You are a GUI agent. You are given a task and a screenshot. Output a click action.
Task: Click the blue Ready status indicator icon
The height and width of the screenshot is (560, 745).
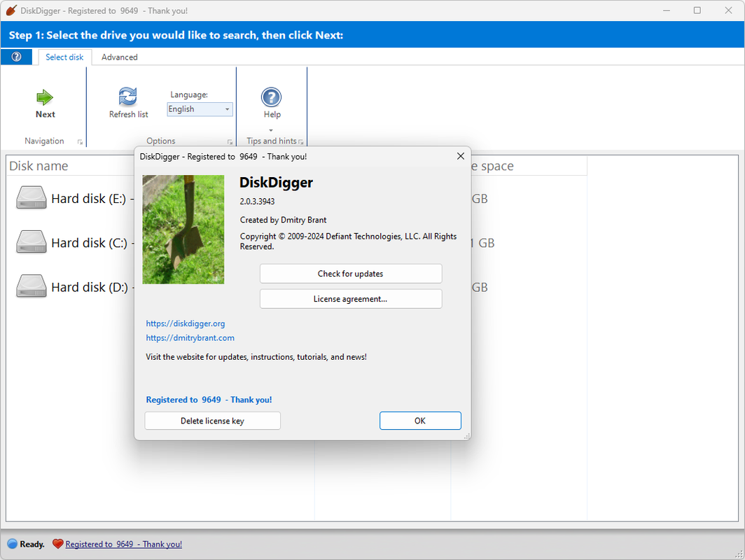tap(13, 544)
